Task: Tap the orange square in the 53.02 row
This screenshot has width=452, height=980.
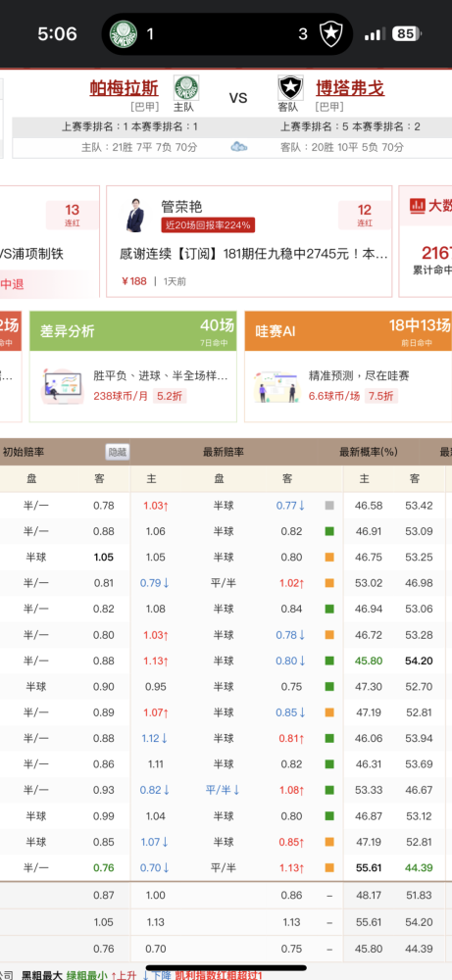Action: [329, 583]
